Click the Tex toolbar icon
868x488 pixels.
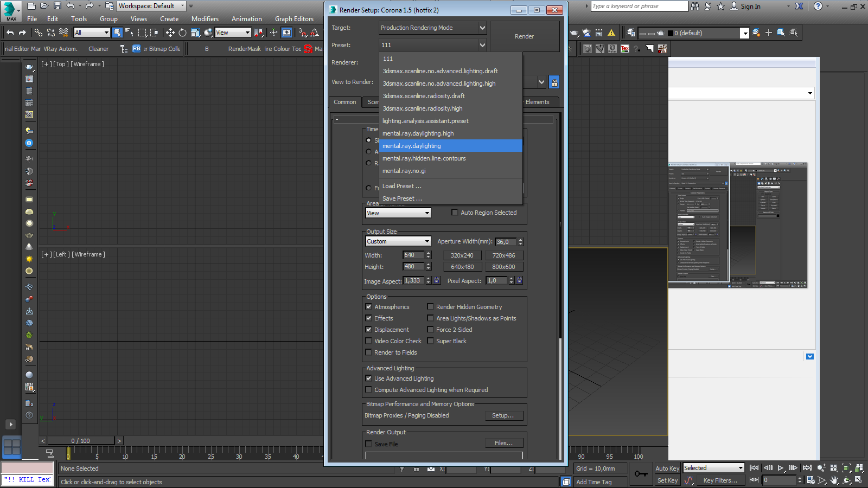coord(625,49)
